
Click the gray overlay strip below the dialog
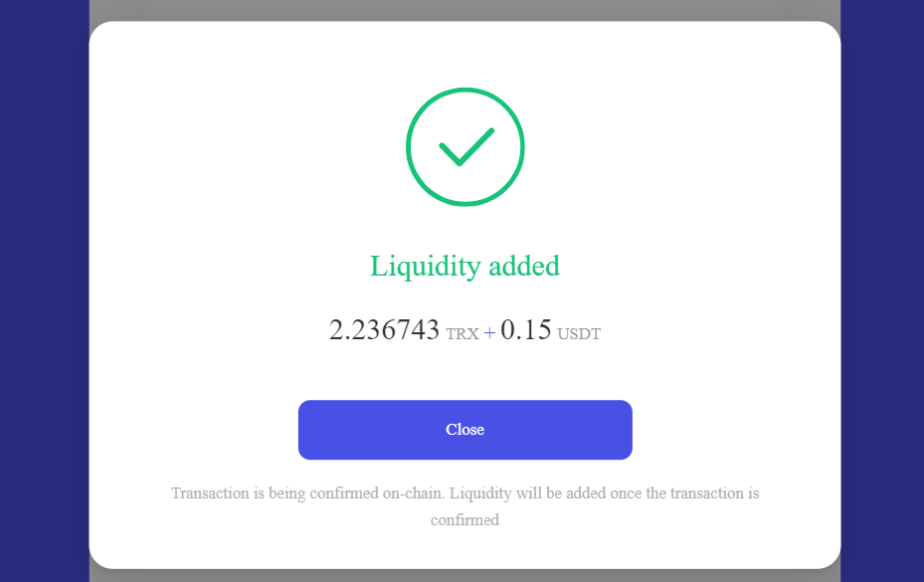[x=464, y=575]
